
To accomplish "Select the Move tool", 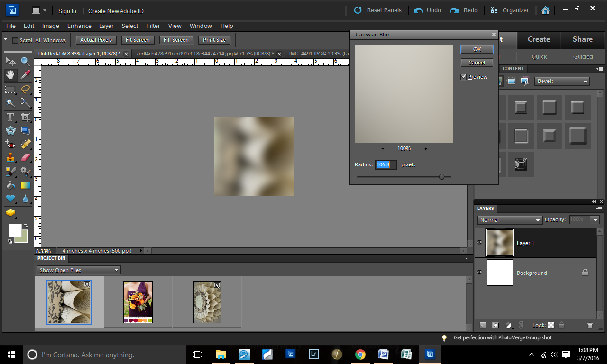I will (x=10, y=61).
